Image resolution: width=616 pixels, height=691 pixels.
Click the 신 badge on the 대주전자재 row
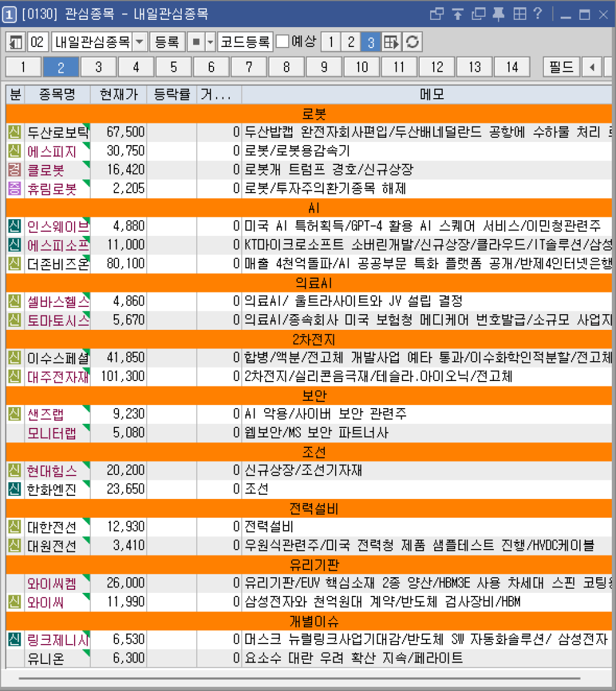pyautogui.click(x=14, y=376)
